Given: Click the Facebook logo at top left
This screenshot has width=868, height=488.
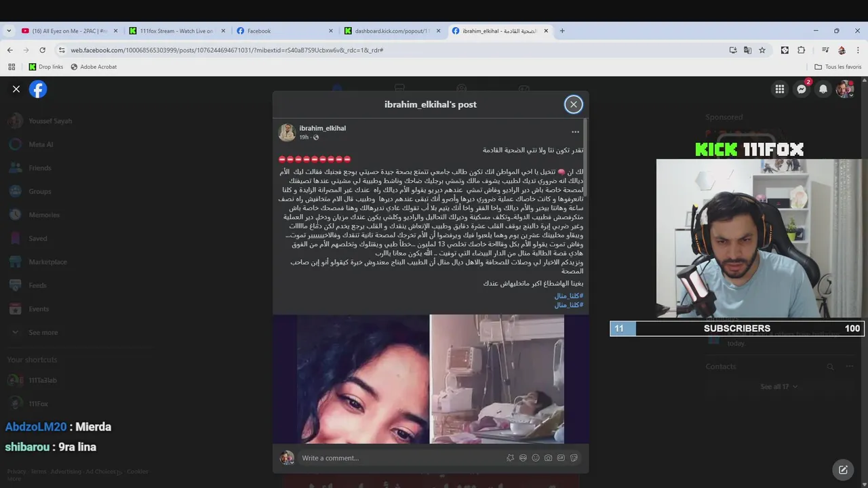Looking at the screenshot, I should pyautogui.click(x=38, y=89).
